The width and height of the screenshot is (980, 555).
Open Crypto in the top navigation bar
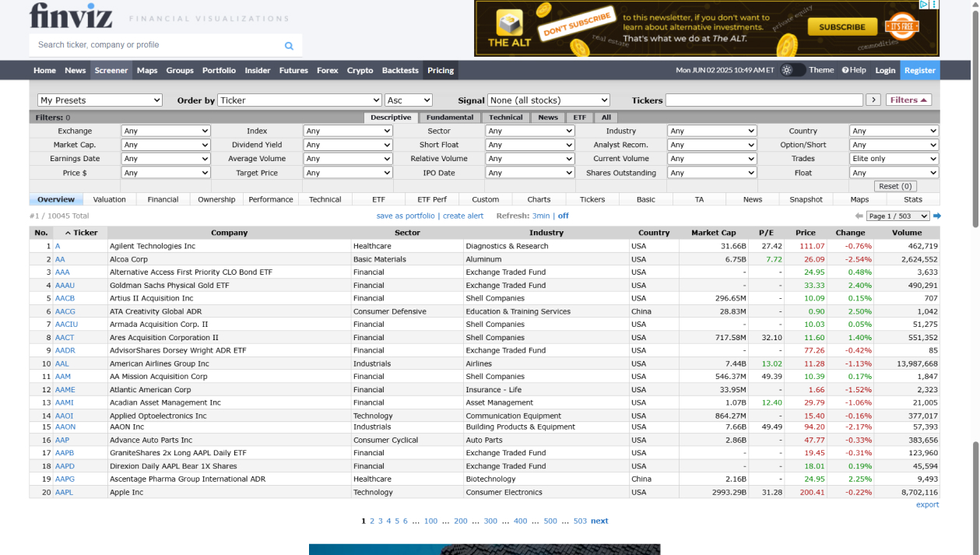point(360,70)
